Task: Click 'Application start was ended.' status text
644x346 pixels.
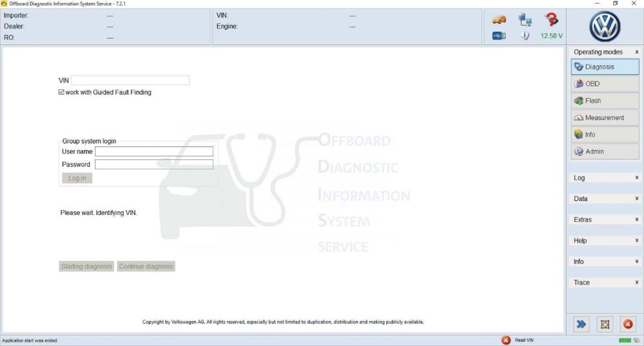Action: 30,341
